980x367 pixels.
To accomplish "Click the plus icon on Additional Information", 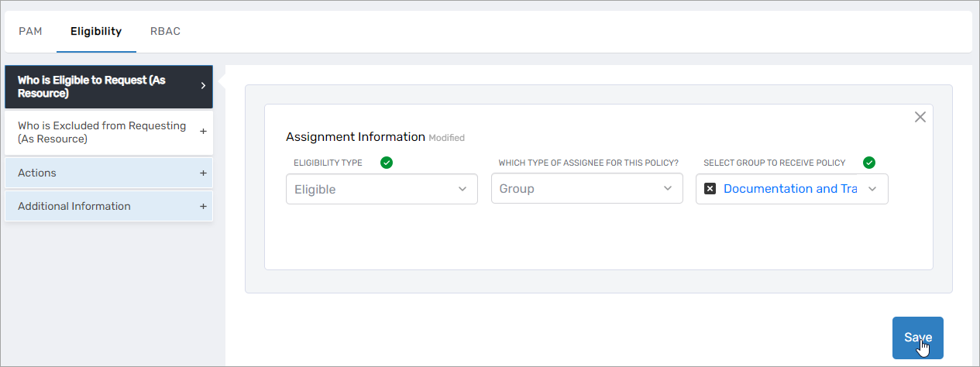I will click(x=203, y=207).
